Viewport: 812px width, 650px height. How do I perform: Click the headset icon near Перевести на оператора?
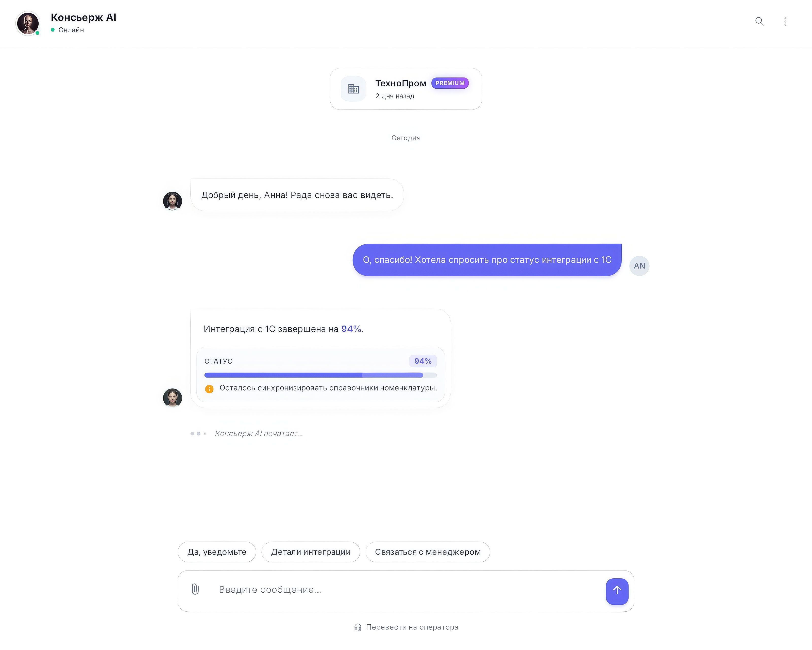point(358,627)
